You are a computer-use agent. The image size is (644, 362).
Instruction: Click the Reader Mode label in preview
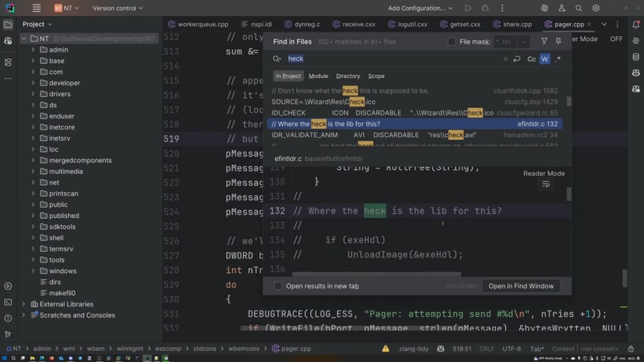point(544,173)
